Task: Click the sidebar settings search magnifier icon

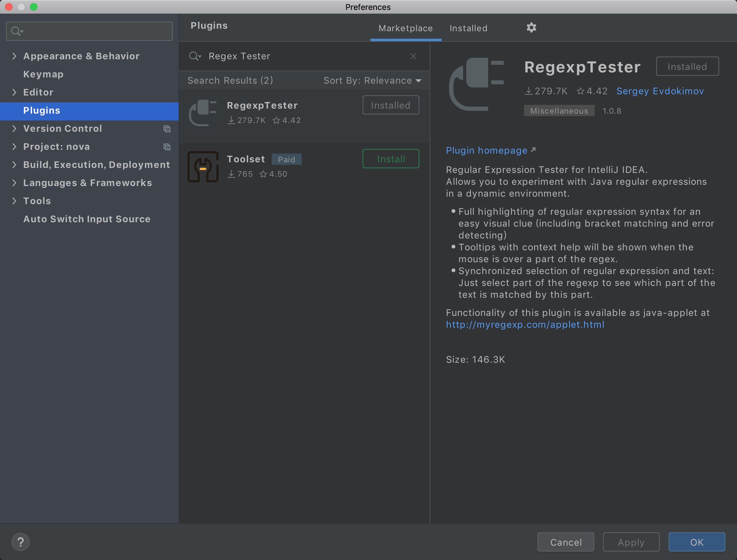Action: (x=16, y=31)
